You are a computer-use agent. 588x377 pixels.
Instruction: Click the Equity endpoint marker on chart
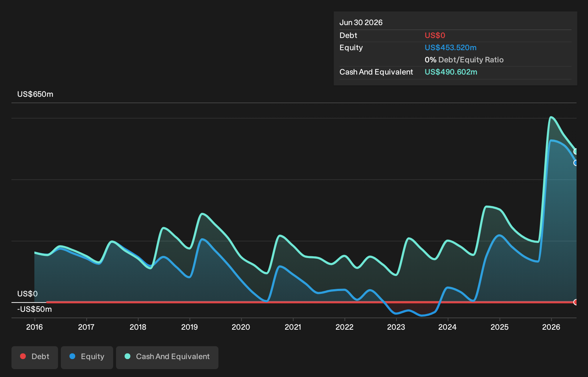click(x=576, y=163)
